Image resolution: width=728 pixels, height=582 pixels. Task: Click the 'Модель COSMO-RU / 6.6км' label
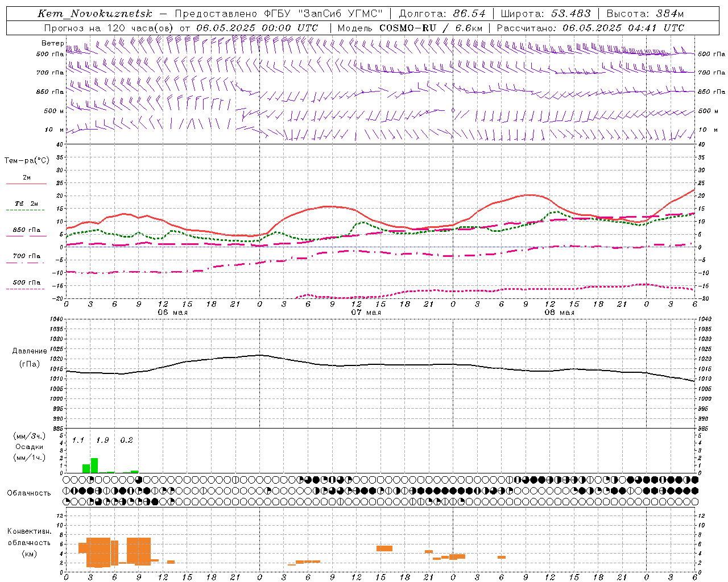click(409, 28)
